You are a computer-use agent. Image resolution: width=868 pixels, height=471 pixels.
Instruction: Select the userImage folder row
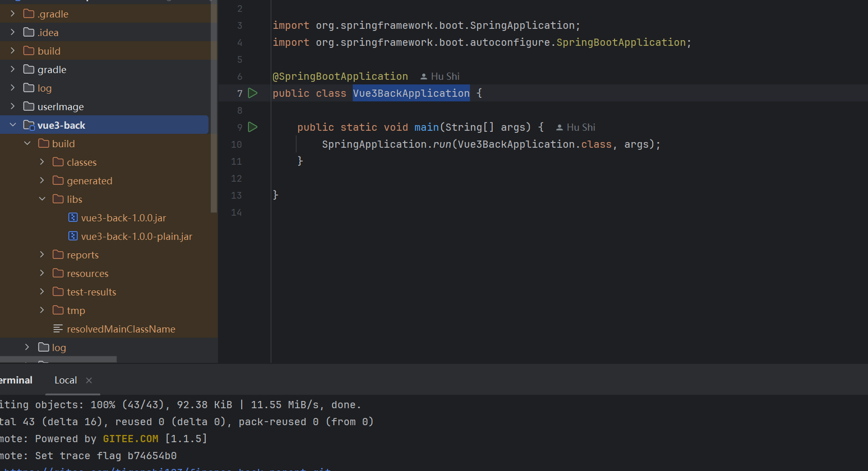coord(104,107)
